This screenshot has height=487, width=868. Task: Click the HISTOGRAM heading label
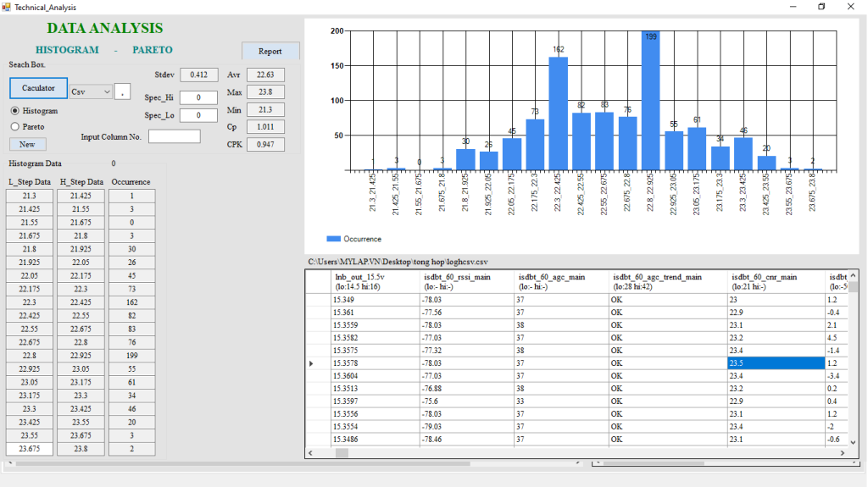pos(67,50)
